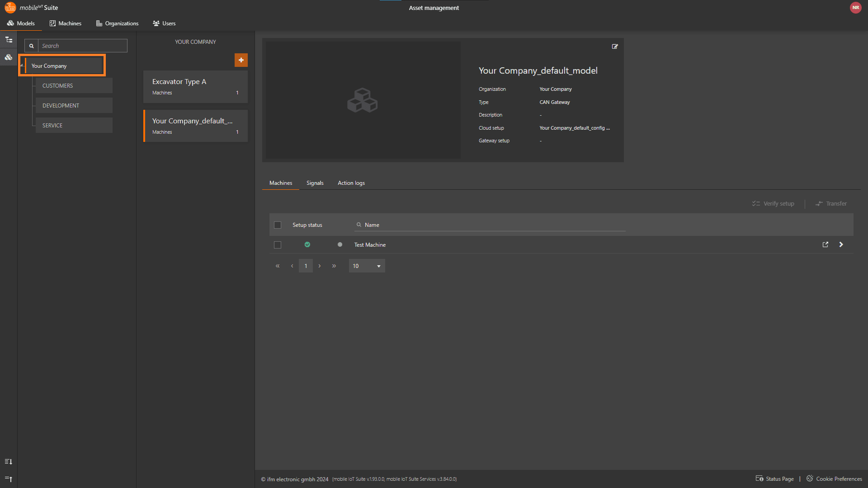
Task: Tick the Test Machine row checkbox
Action: [x=278, y=245]
